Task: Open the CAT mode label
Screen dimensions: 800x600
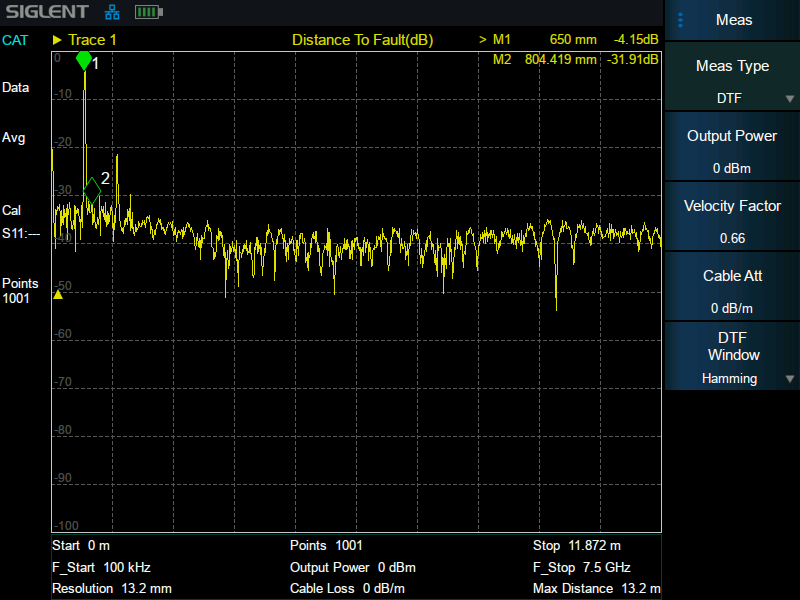Action: click(x=15, y=40)
